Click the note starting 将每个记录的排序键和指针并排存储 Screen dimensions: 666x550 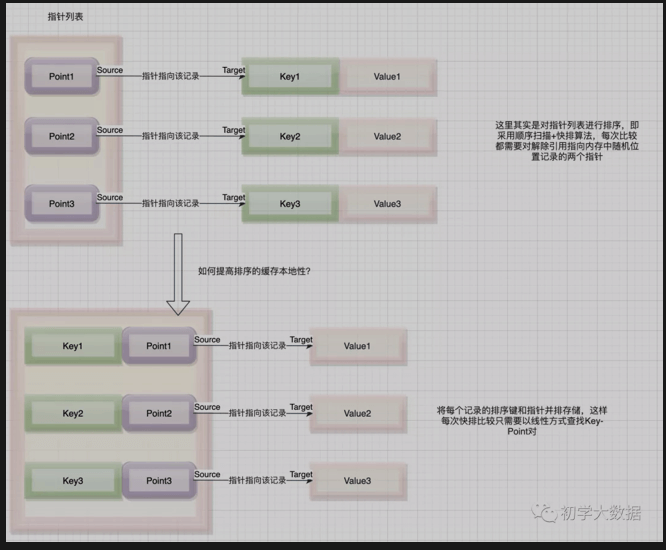pos(522,421)
